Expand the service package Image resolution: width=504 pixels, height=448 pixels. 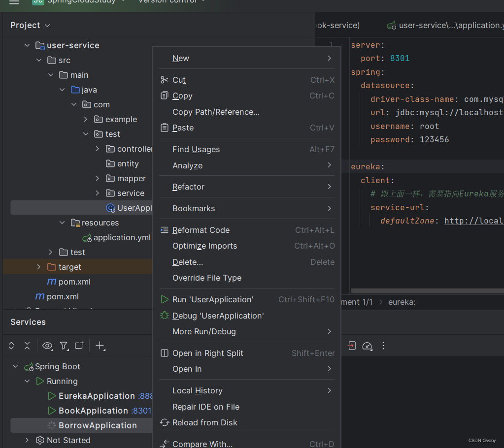98,193
